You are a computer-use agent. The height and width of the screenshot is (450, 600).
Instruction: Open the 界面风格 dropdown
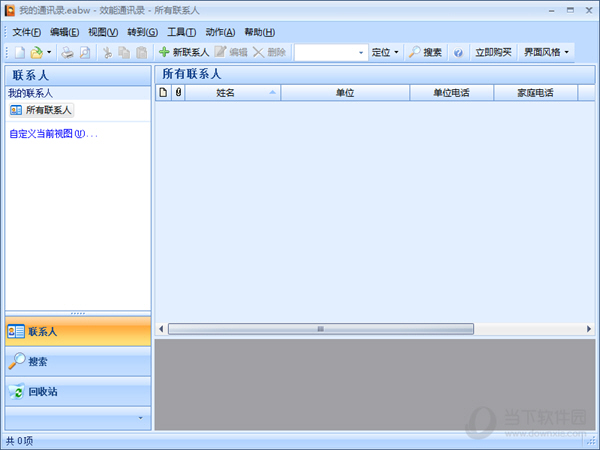tap(546, 52)
